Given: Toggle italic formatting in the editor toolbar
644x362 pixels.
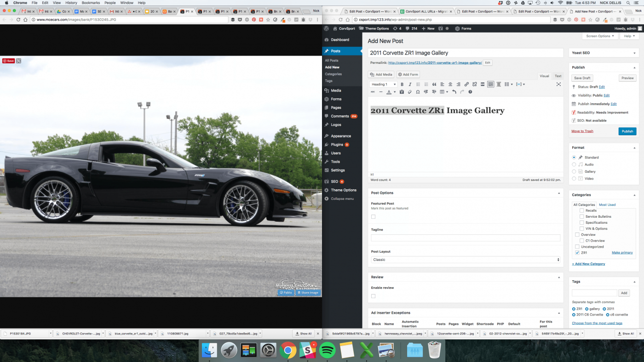Looking at the screenshot, I should coord(410,85).
